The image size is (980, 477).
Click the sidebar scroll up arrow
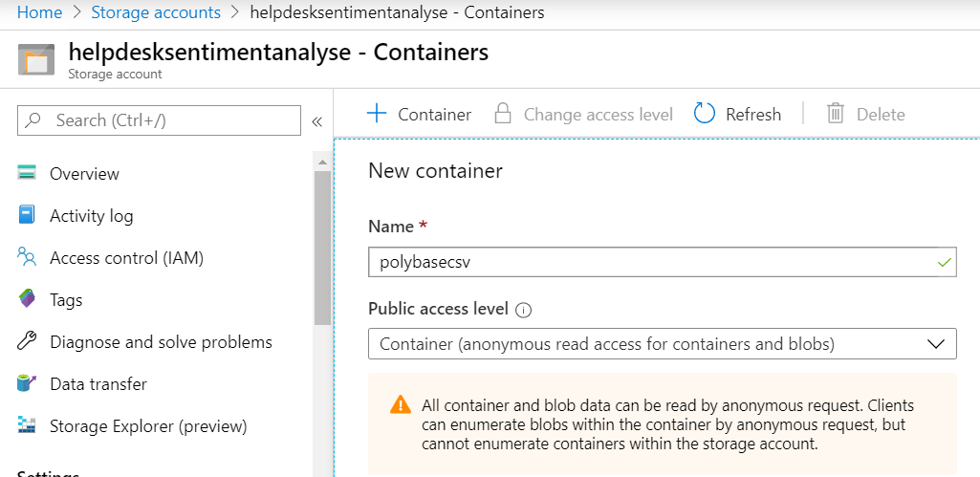(322, 163)
